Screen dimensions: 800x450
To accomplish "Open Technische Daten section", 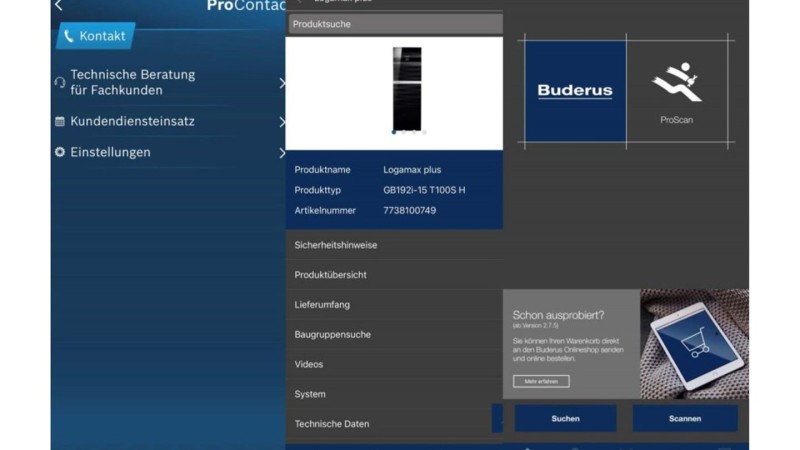I will [x=394, y=423].
